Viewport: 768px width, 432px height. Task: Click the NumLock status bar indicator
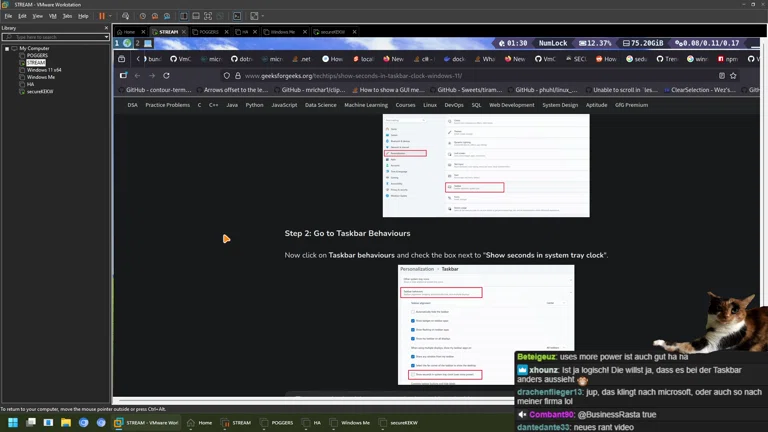coord(552,43)
